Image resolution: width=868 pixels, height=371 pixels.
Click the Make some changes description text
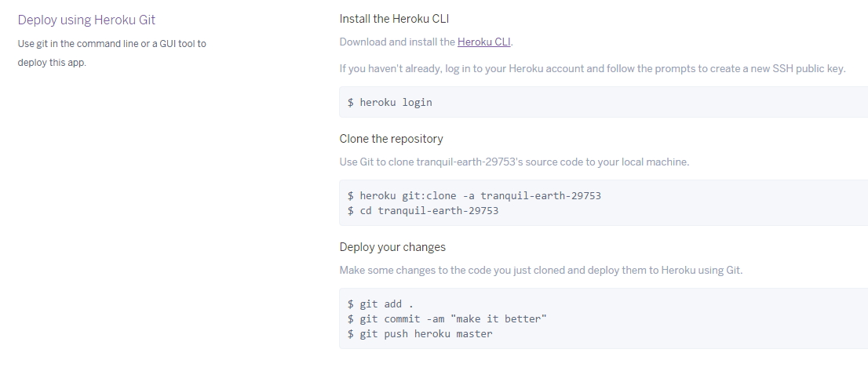(x=541, y=271)
